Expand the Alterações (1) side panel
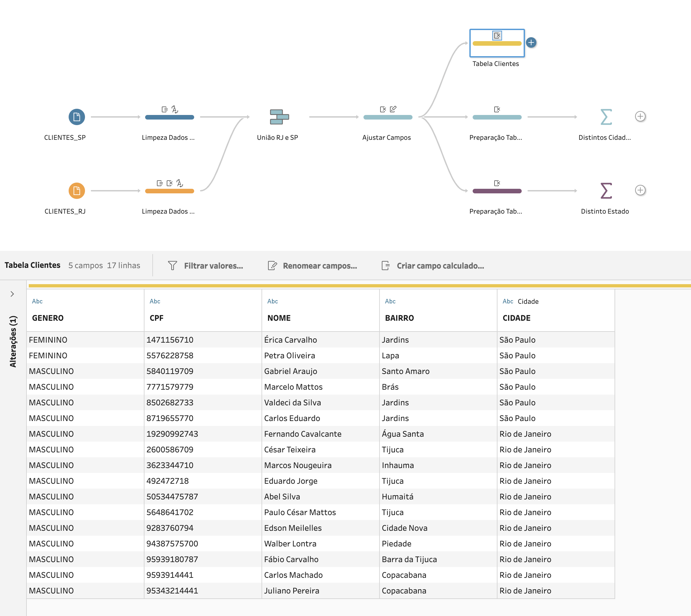691x616 pixels. (12, 294)
